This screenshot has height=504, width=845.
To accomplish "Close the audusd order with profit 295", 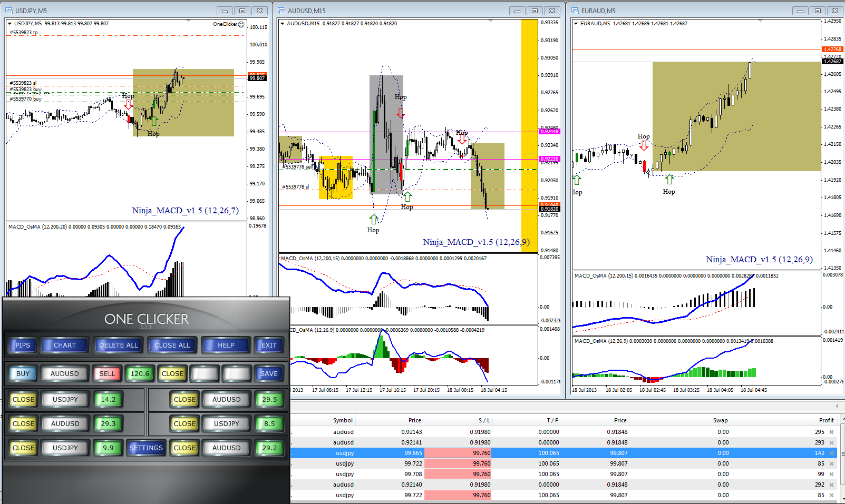I will (832, 432).
